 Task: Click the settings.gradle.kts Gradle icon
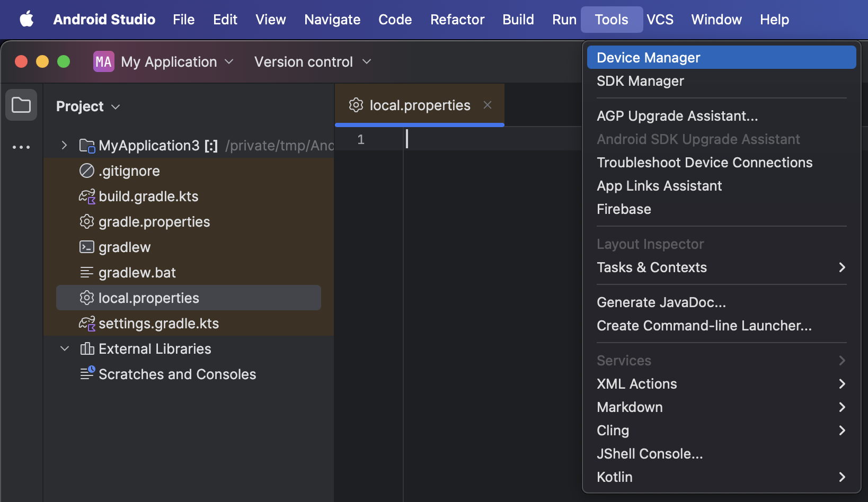tap(87, 324)
